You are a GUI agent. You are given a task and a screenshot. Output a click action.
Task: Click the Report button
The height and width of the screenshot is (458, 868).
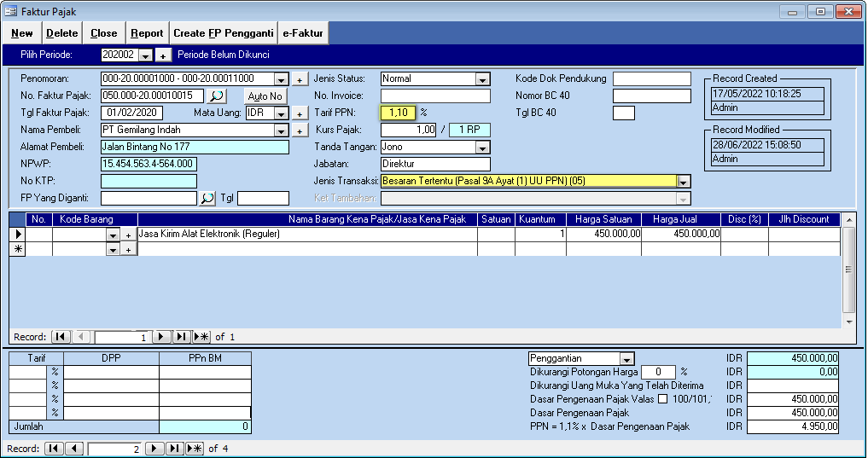147,33
